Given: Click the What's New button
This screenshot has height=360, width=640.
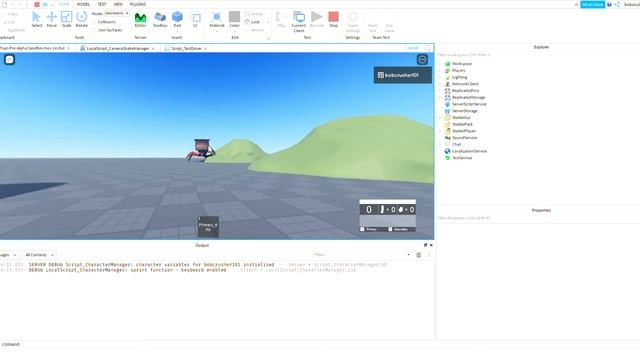Looking at the screenshot, I should coord(592,4).
